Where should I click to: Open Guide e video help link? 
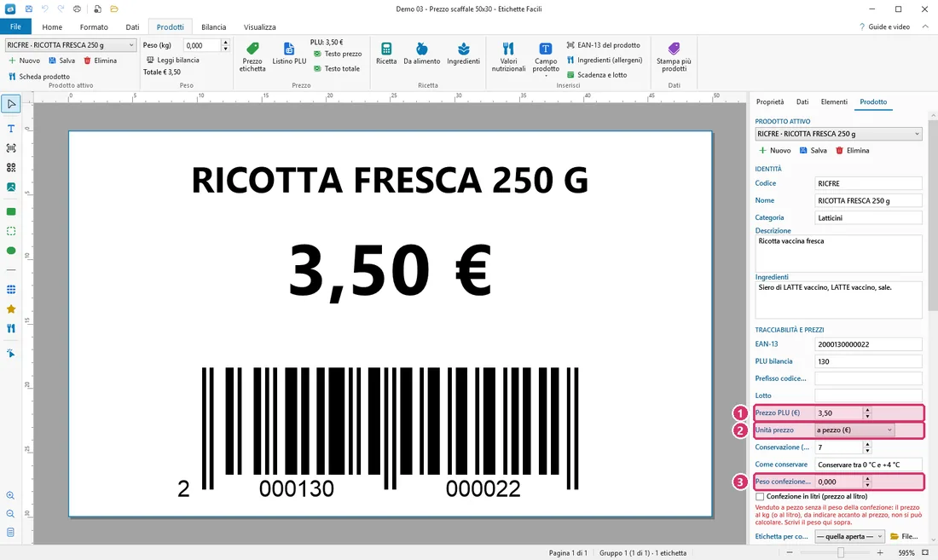click(x=884, y=27)
